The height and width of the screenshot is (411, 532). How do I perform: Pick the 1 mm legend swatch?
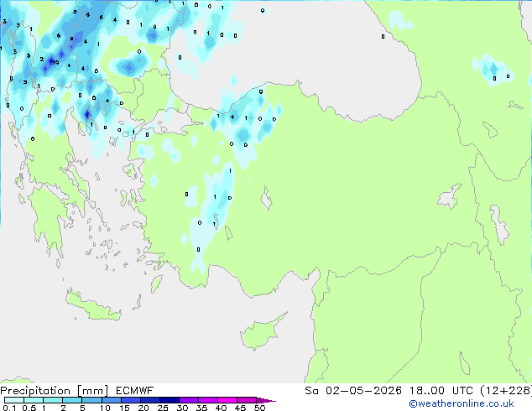click(x=53, y=400)
